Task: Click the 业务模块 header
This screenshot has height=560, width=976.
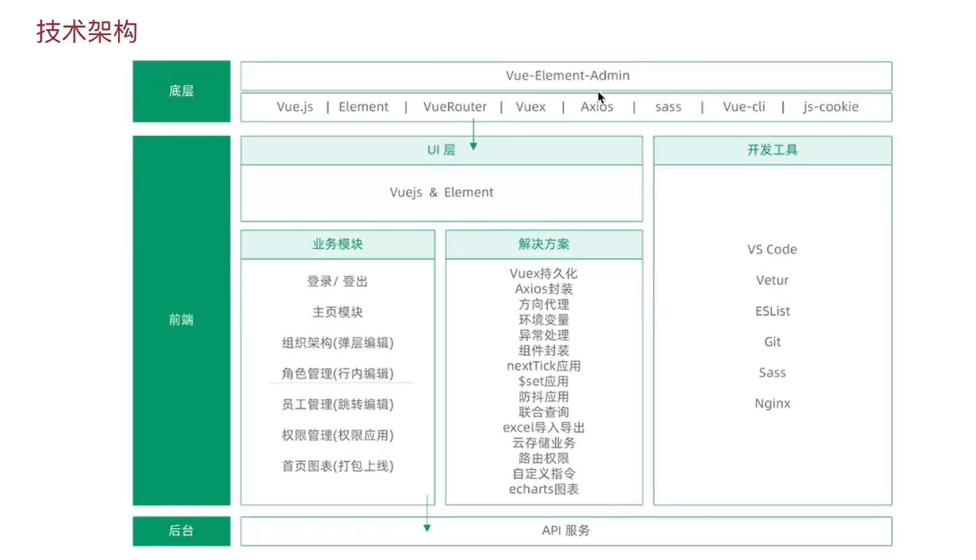Action: [x=337, y=245]
